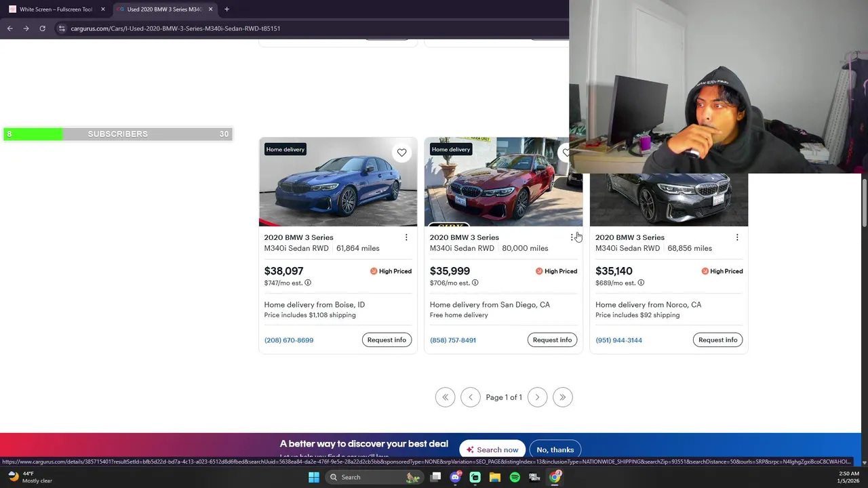868x488 pixels.
Task: Click the $35,140 price
Action: click(614, 271)
